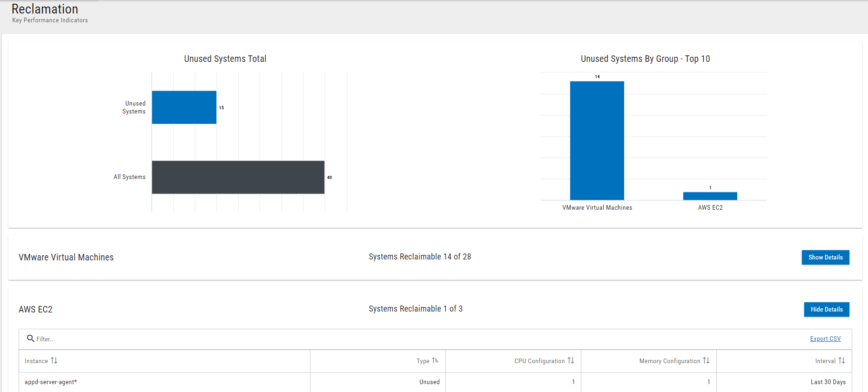
Task: Click the 'Unused Systems Total' chart title
Action: point(225,59)
